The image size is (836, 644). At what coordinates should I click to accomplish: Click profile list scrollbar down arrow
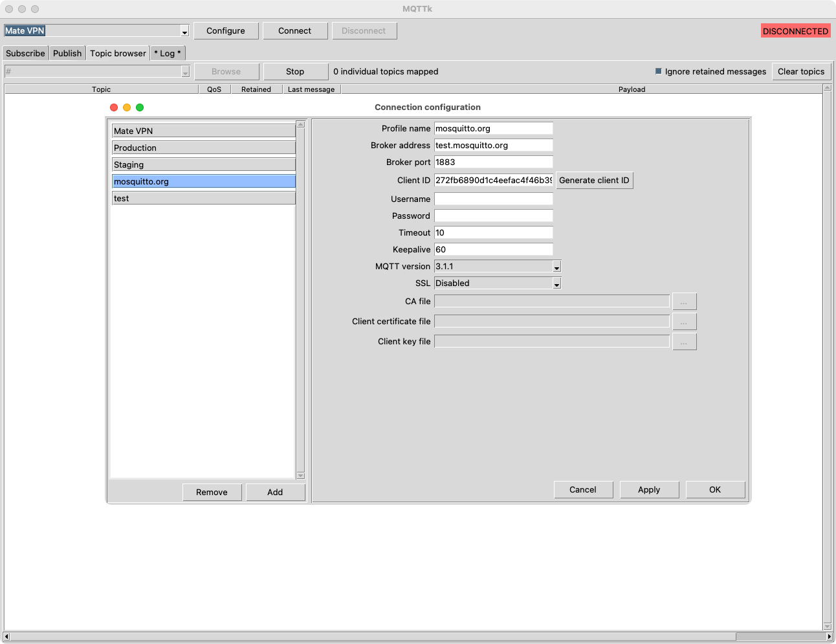tap(300, 476)
